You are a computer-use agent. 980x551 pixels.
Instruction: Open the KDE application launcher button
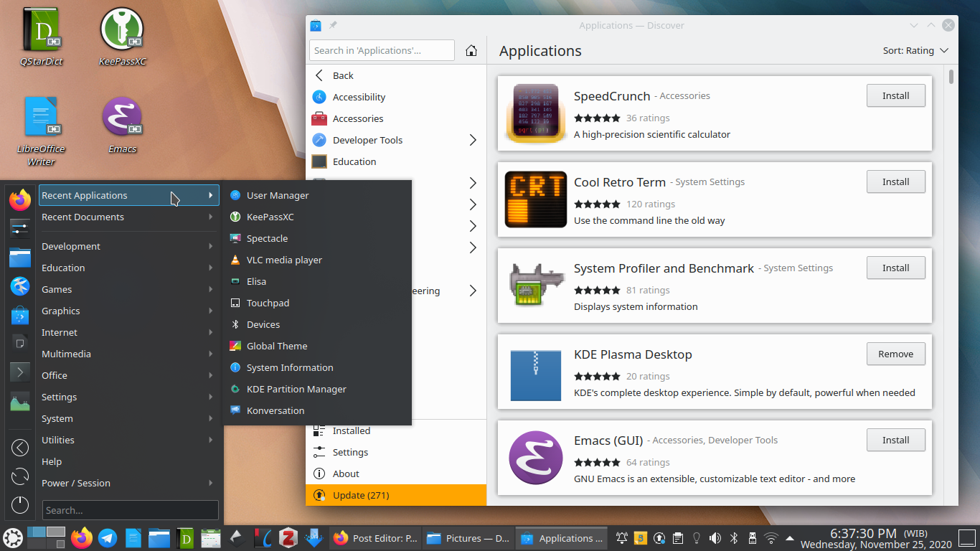click(x=12, y=537)
